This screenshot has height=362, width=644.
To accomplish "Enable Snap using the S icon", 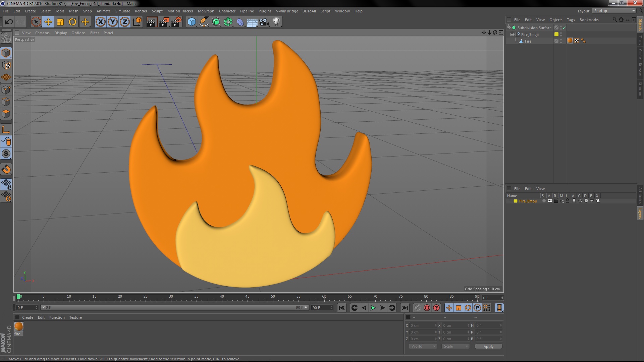I will [6, 154].
